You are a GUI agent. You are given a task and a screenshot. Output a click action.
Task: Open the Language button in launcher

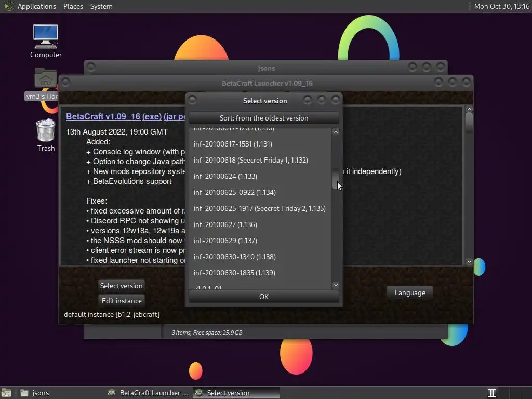pyautogui.click(x=410, y=293)
